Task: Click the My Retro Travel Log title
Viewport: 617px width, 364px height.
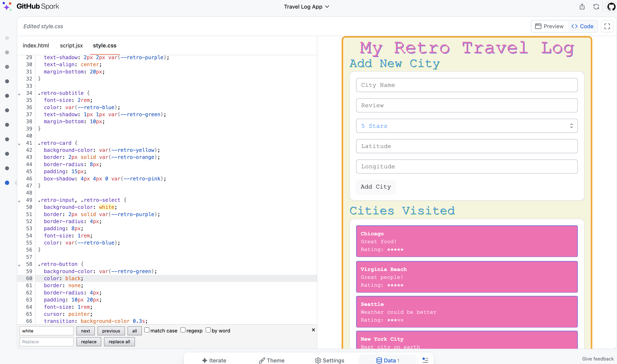Action: coord(467,48)
